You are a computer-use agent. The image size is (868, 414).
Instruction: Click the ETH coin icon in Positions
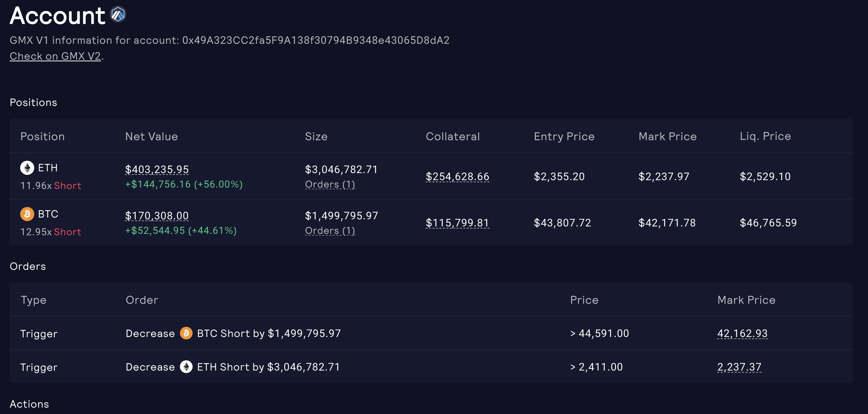[27, 168]
